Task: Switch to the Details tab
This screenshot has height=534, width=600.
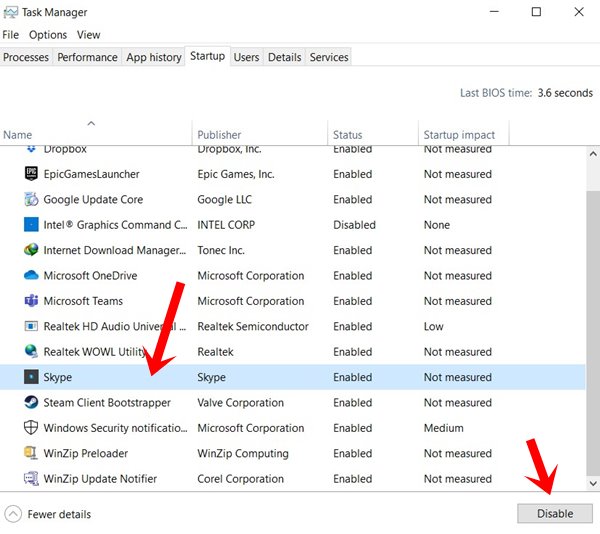Action: 284,57
